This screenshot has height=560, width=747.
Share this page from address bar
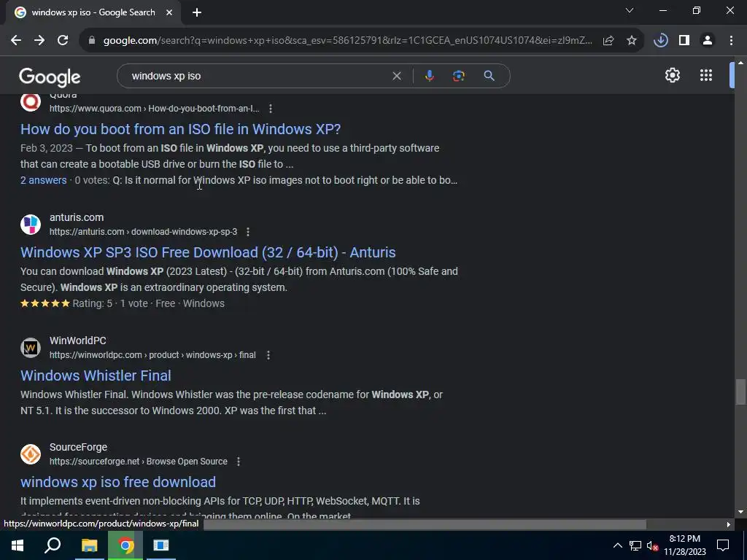pyautogui.click(x=608, y=41)
